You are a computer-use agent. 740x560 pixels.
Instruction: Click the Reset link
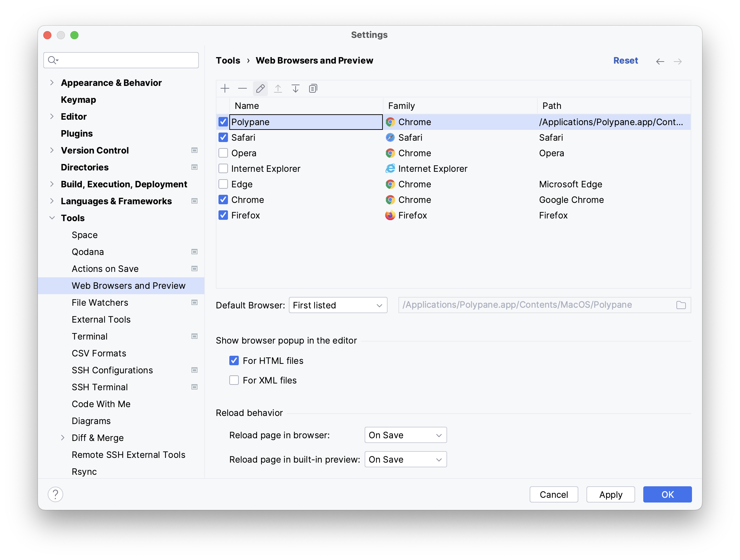(626, 61)
